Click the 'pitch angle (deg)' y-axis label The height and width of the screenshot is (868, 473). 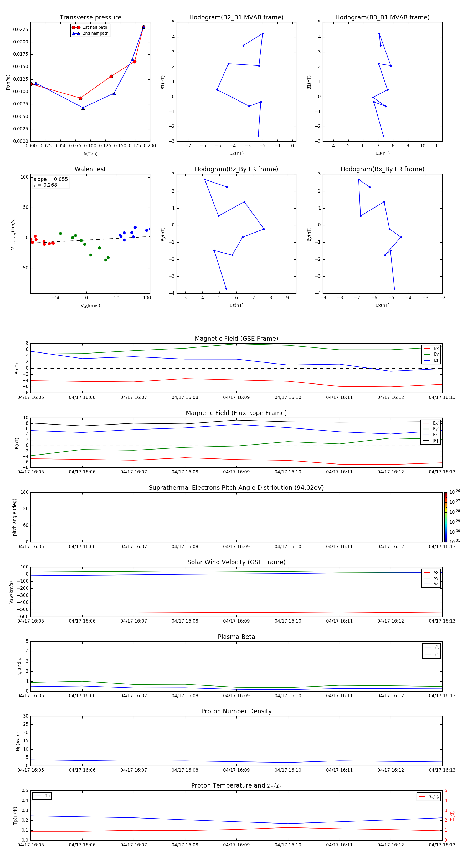point(14,517)
